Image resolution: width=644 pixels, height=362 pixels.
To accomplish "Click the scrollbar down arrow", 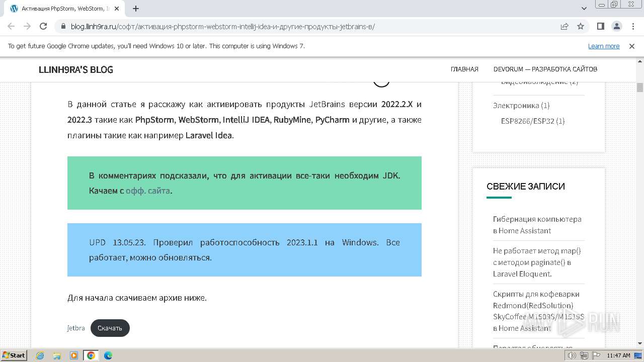I will click(640, 344).
